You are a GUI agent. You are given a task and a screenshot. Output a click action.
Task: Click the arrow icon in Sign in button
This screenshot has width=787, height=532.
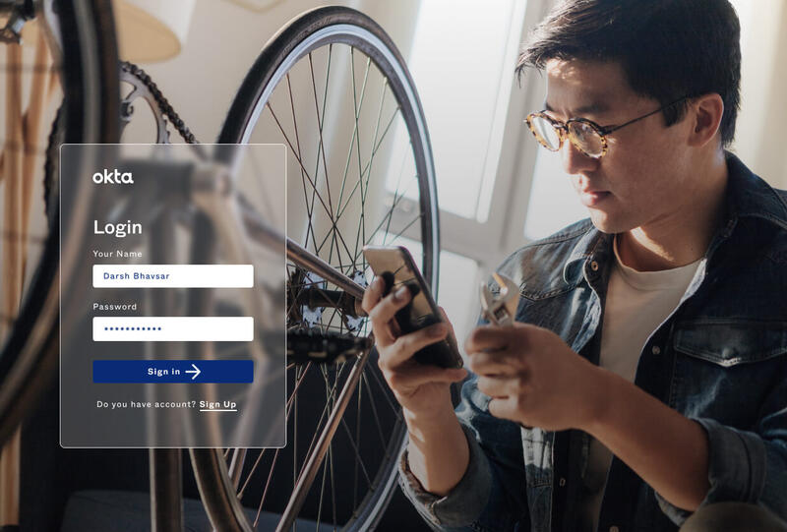193,372
